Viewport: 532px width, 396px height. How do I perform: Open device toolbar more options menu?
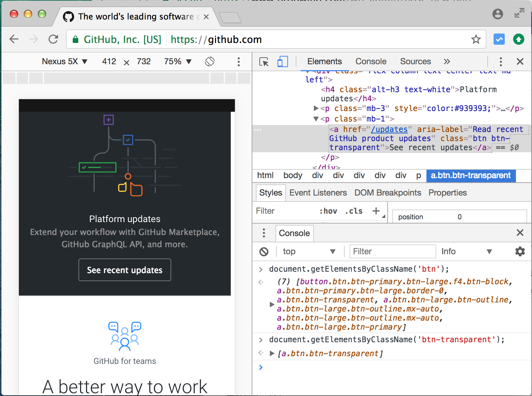[239, 62]
